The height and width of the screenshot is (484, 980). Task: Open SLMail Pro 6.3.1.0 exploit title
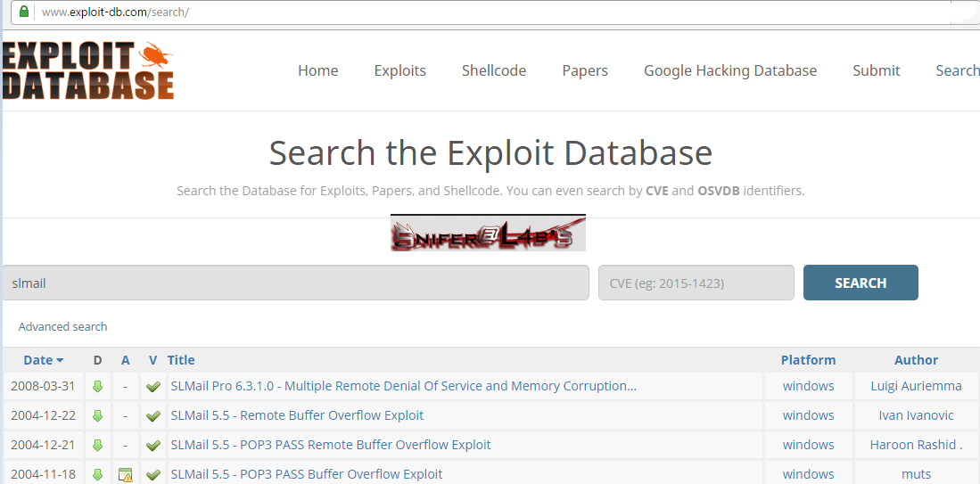(x=404, y=386)
